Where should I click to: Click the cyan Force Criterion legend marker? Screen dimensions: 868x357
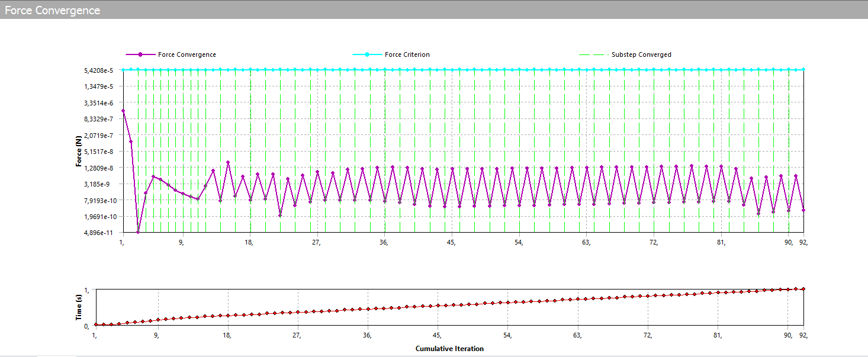pos(367,54)
